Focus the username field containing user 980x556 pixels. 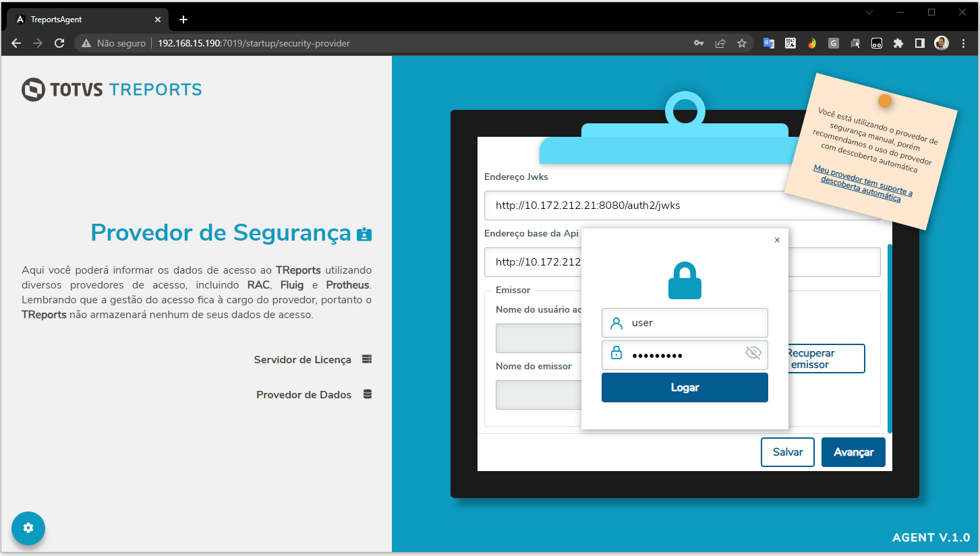685,323
